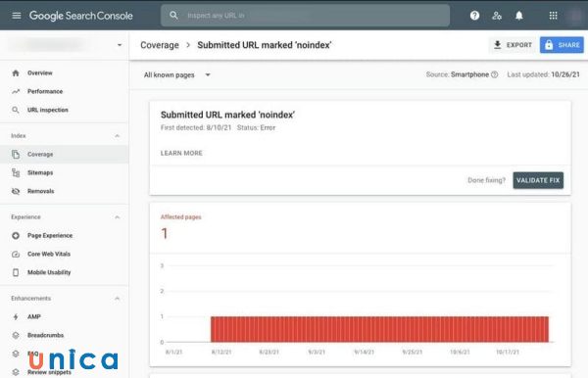Screen dimensions: 588x378
Task: Click the account avatar
Action: 575,16
